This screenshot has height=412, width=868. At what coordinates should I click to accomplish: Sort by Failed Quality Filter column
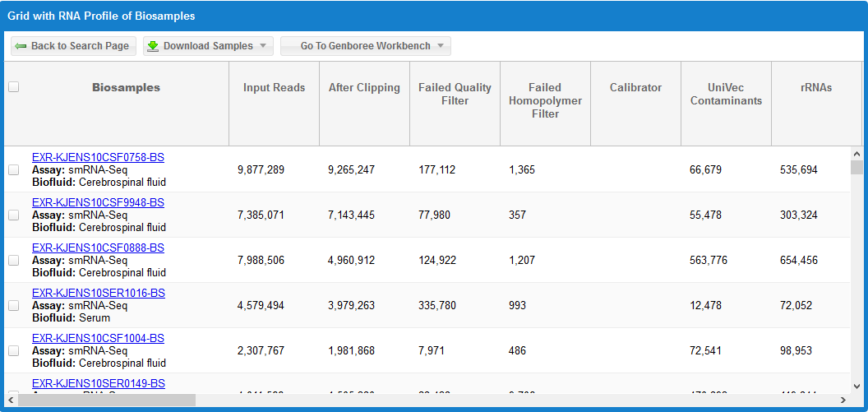[455, 94]
